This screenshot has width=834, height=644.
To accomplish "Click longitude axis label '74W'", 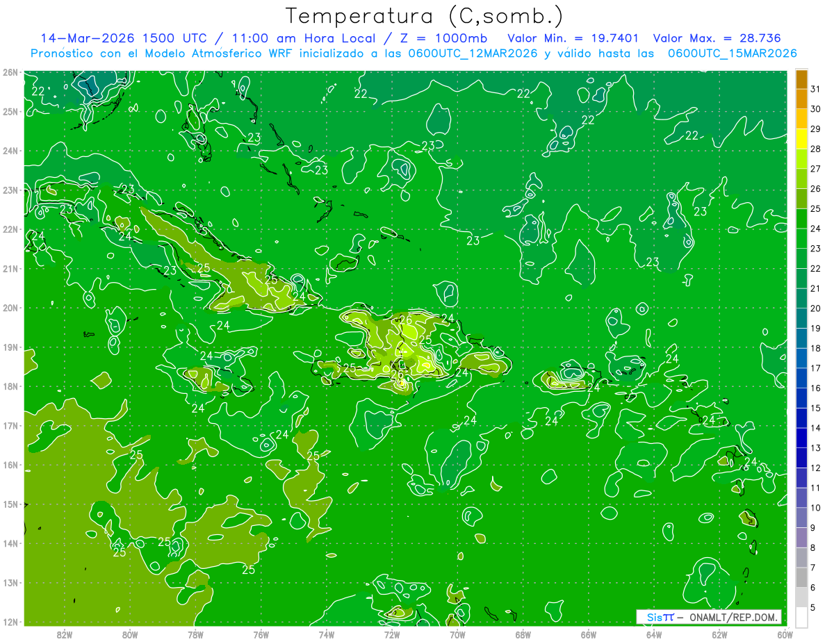I will [x=327, y=634].
